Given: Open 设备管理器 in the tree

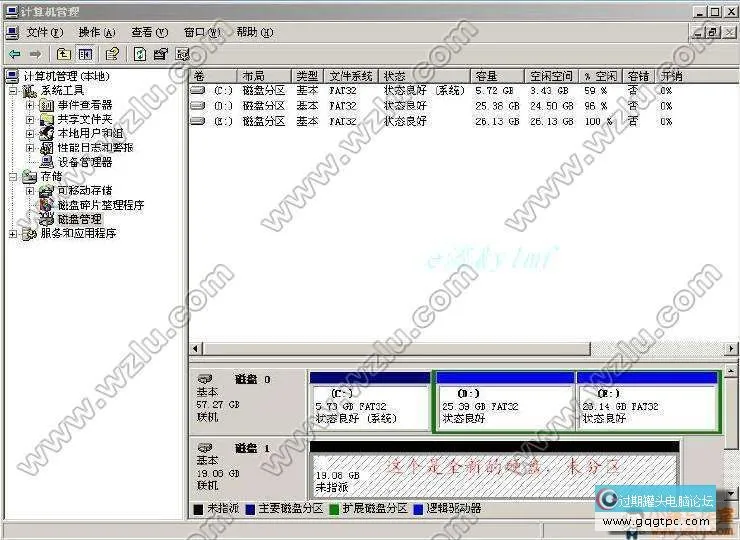Looking at the screenshot, I should click(85, 162).
